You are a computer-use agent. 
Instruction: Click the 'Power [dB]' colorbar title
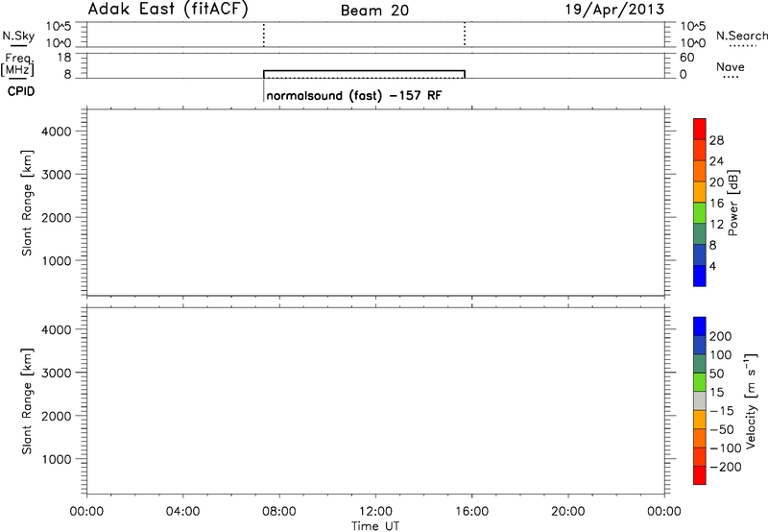point(733,203)
